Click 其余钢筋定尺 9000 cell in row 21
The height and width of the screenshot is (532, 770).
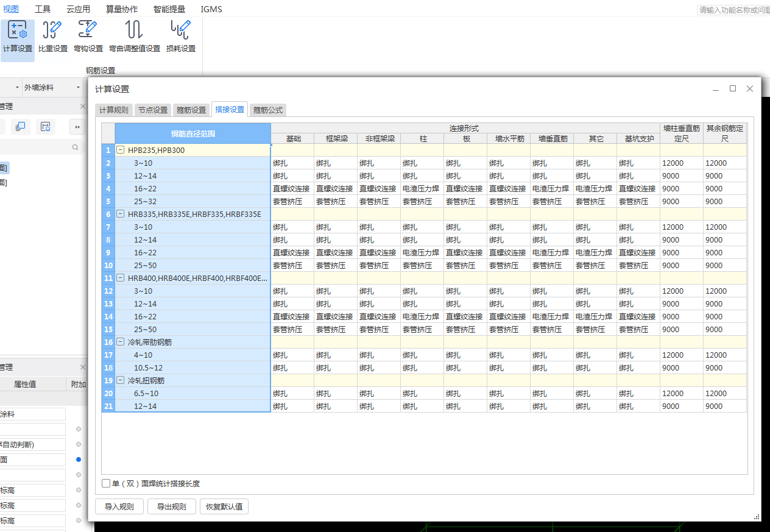726,406
